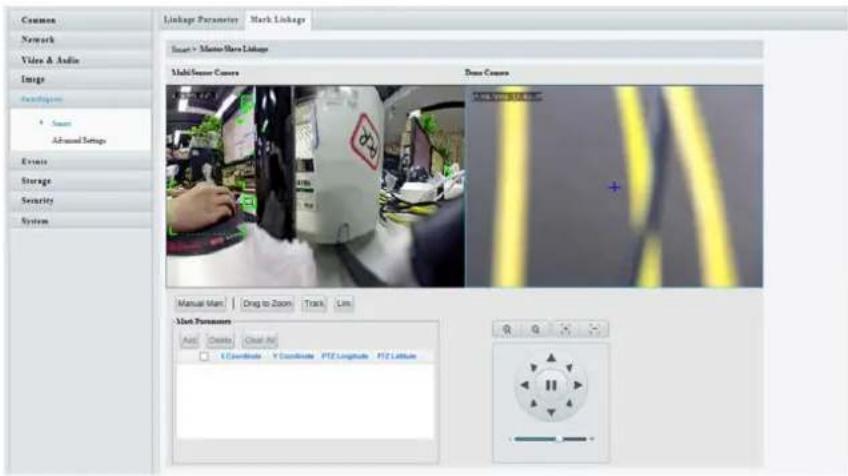The image size is (848, 476).
Task: Tilt the PTZ camera up arrow
Action: pos(551,358)
